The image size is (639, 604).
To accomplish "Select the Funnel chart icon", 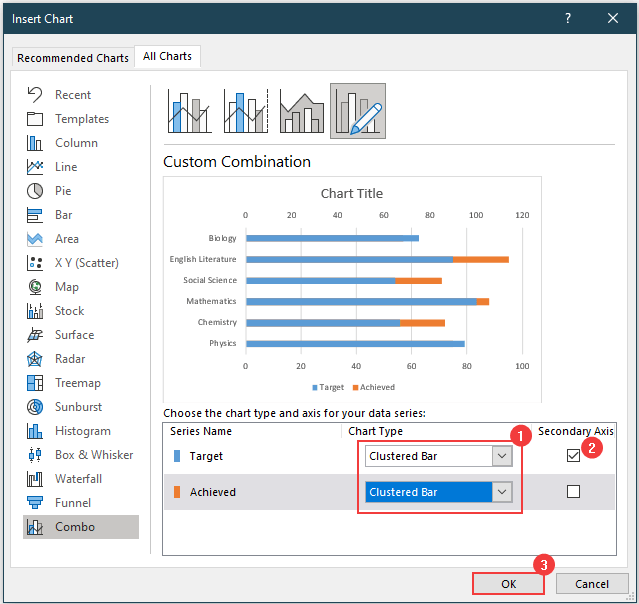I will (x=35, y=503).
